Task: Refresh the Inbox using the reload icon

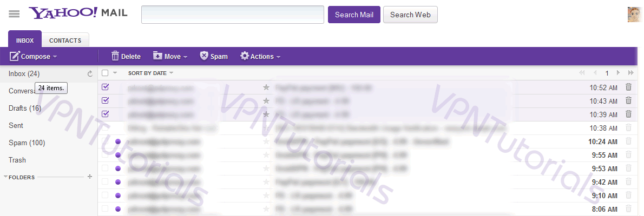Action: [x=90, y=73]
